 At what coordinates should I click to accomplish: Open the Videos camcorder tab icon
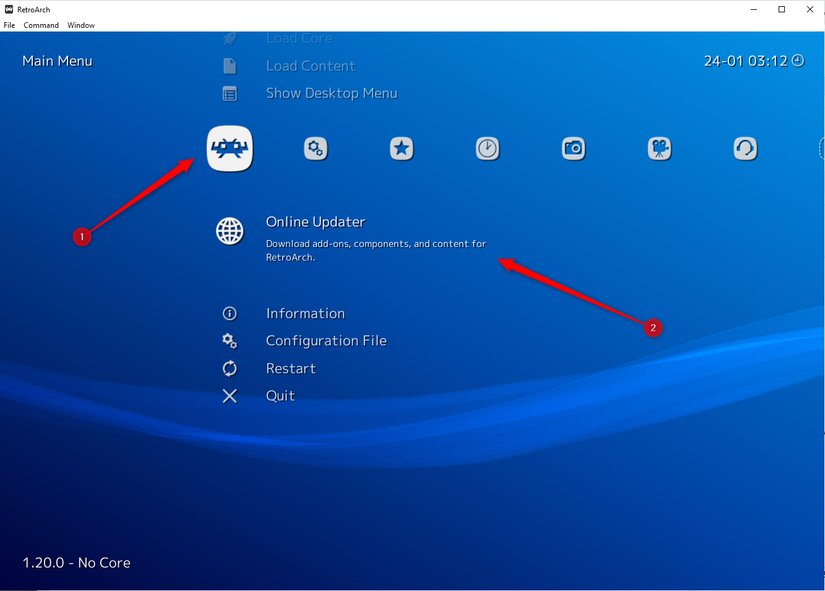click(659, 149)
